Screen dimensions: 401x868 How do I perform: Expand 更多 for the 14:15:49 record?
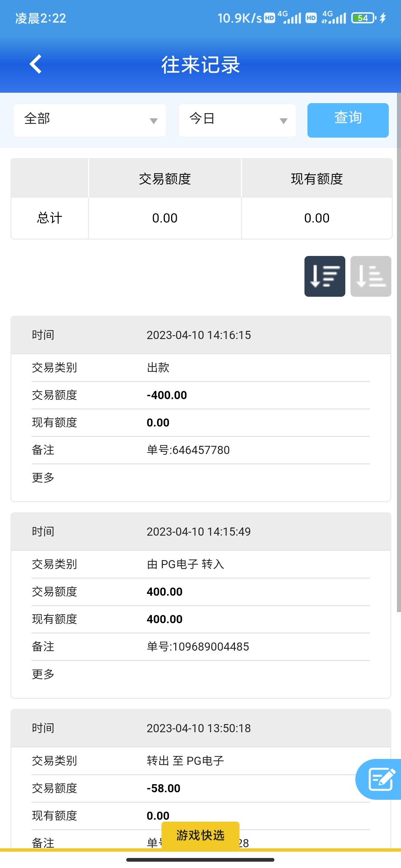(x=43, y=674)
